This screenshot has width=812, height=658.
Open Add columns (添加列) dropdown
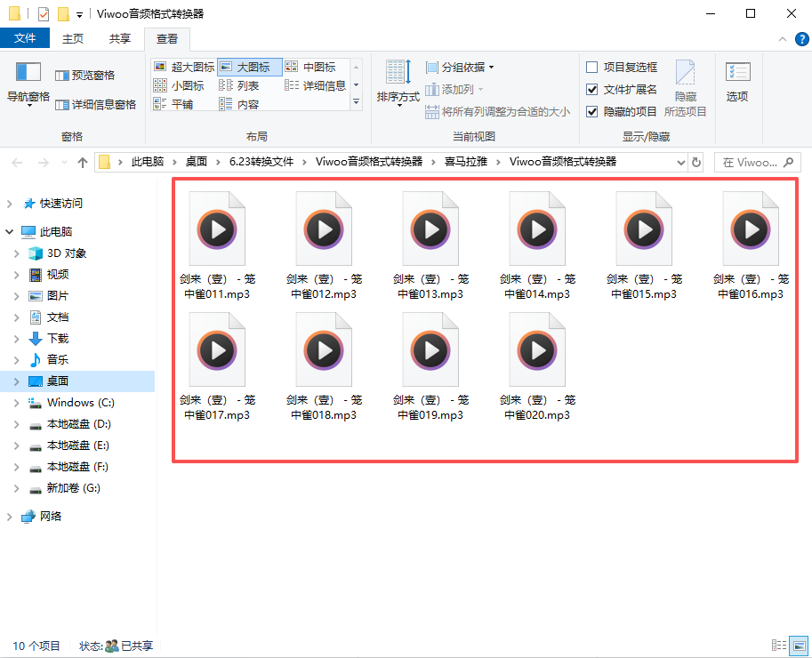(454, 90)
